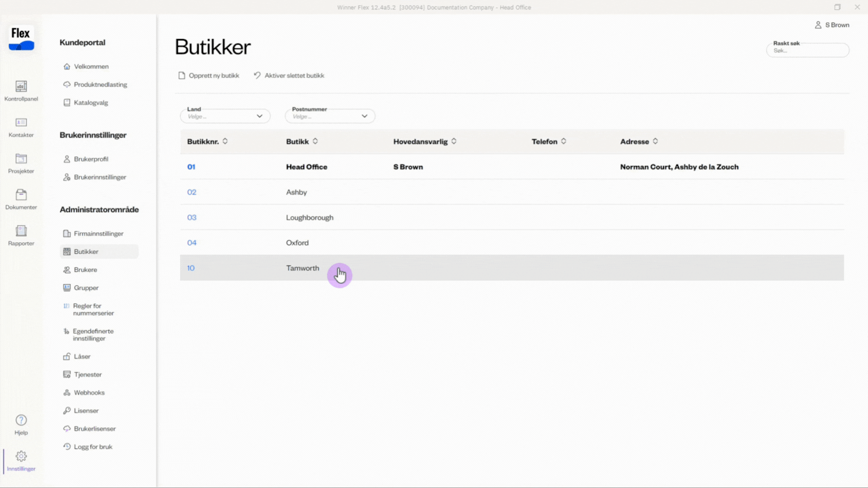
Task: Click the Hjelp question mark icon
Action: click(21, 421)
